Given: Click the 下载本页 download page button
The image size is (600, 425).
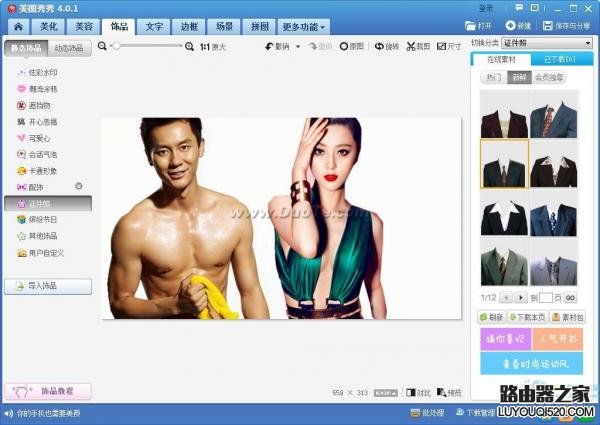Looking at the screenshot, I should coord(527,317).
